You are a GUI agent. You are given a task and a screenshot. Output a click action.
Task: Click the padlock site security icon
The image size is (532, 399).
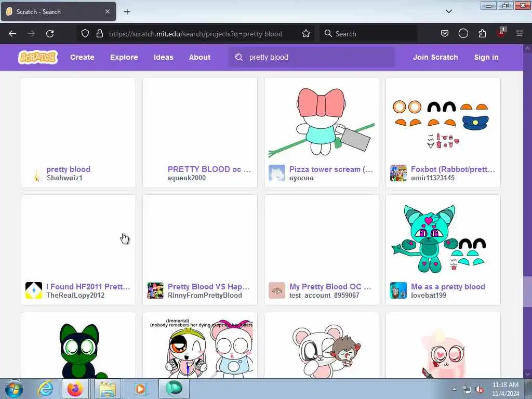point(99,34)
